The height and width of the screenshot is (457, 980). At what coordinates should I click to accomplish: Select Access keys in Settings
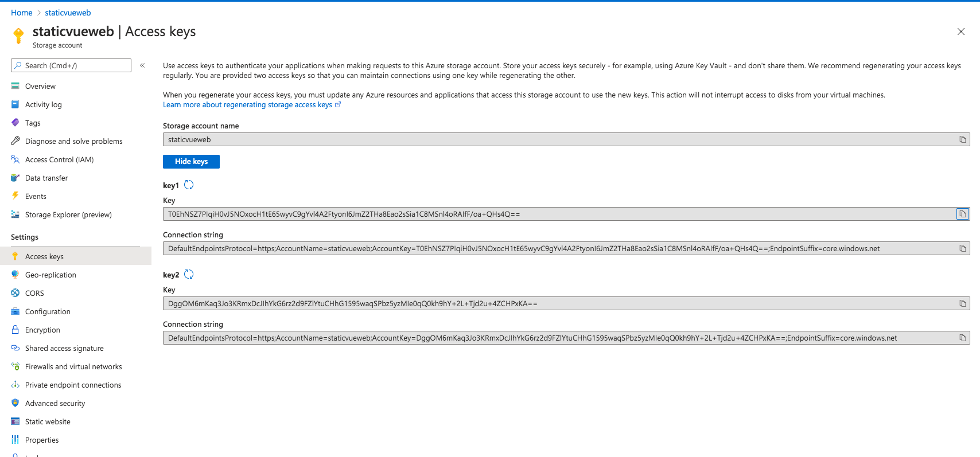(x=76, y=256)
